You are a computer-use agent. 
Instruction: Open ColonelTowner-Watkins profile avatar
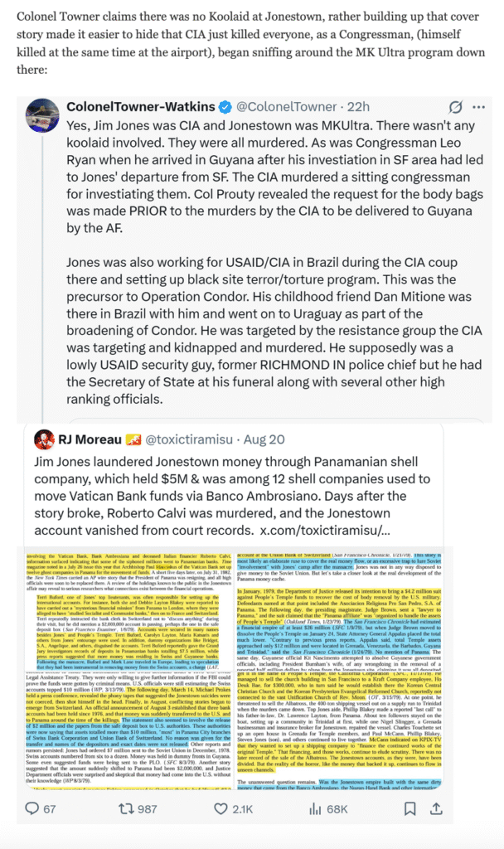(42, 114)
